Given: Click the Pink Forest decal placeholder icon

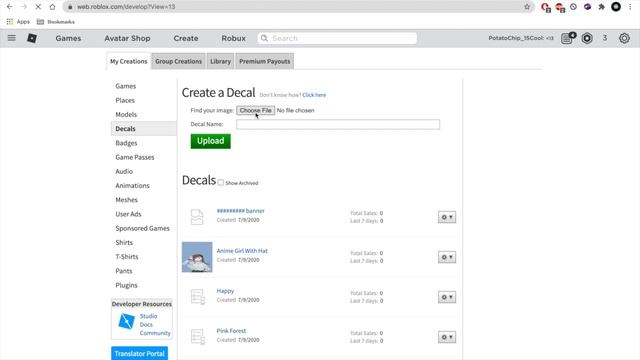Looking at the screenshot, I should pyautogui.click(x=198, y=337).
